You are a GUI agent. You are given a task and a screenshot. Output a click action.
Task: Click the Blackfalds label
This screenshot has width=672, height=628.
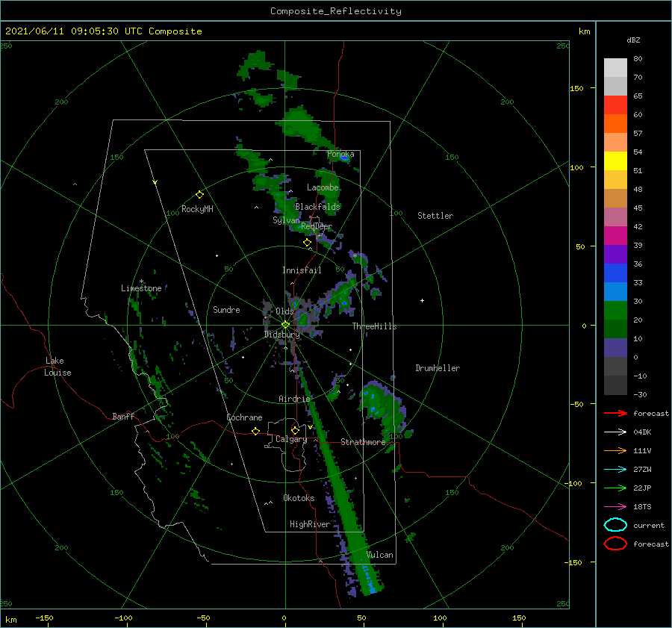click(317, 207)
